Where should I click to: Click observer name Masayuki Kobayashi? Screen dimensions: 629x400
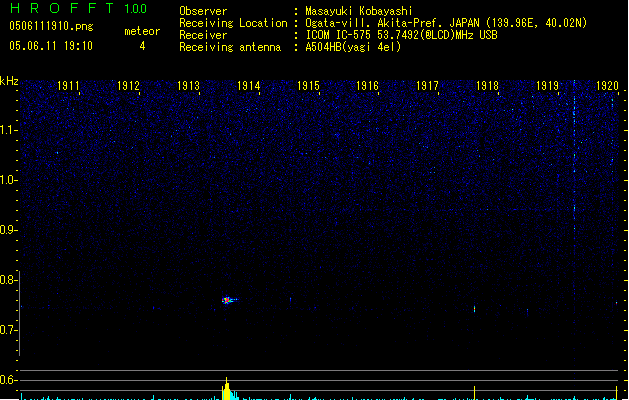[359, 11]
